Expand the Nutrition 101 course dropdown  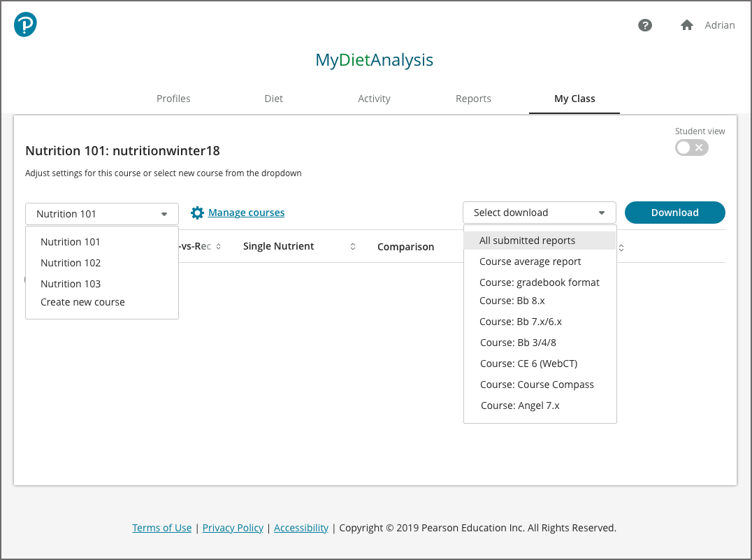(102, 214)
